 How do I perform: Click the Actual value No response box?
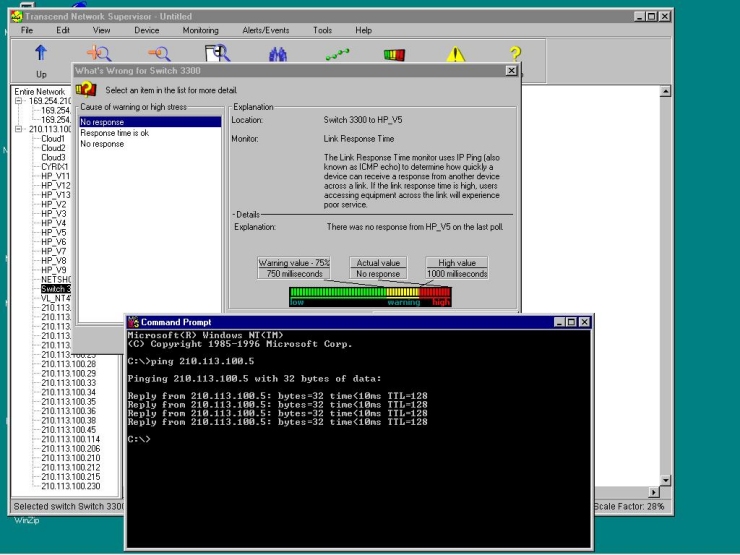[x=378, y=268]
